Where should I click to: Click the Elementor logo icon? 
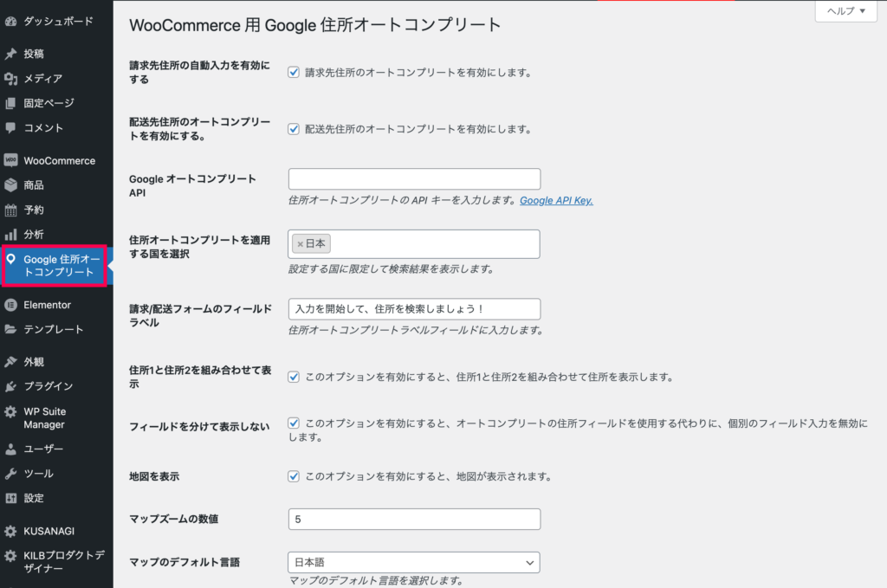pos(10,305)
